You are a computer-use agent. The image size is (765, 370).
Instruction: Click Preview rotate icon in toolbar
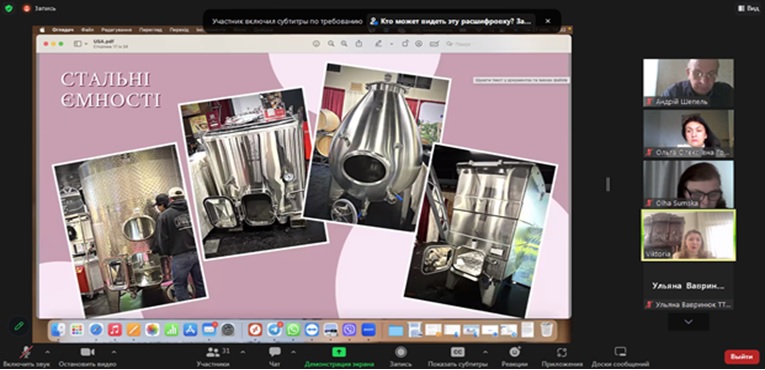point(405,44)
